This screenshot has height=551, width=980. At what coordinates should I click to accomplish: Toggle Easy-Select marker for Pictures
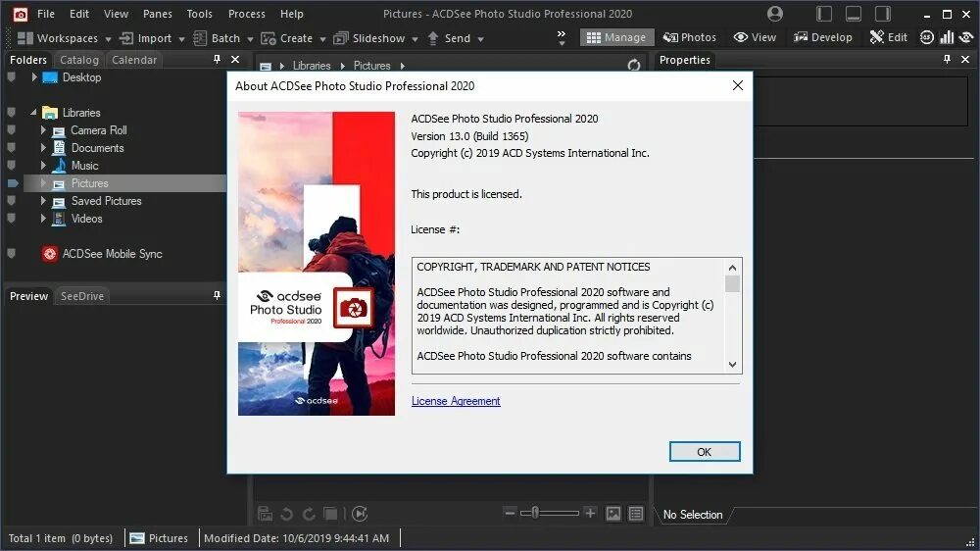(13, 183)
